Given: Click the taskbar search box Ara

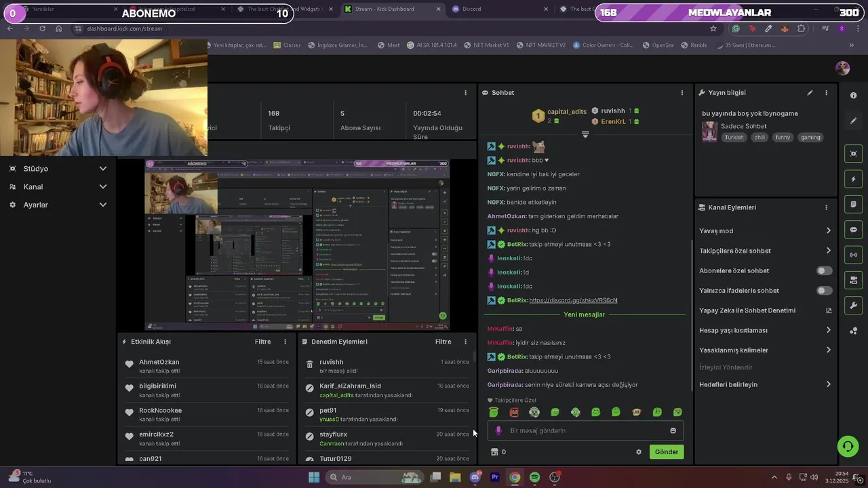Looking at the screenshot, I should tap(374, 477).
